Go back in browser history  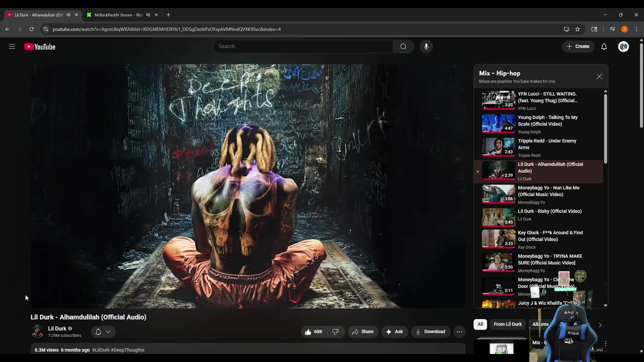point(8,29)
